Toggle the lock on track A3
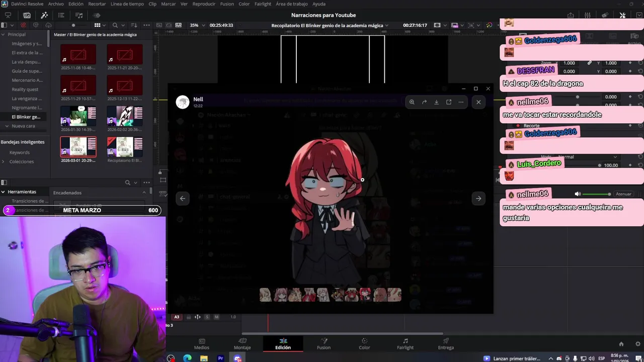 click(189, 317)
